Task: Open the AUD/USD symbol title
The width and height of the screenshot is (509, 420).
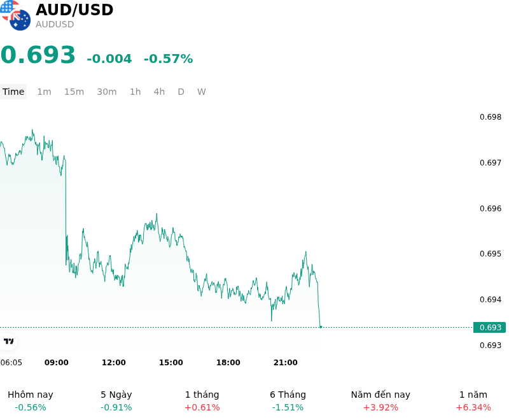Action: coord(74,10)
